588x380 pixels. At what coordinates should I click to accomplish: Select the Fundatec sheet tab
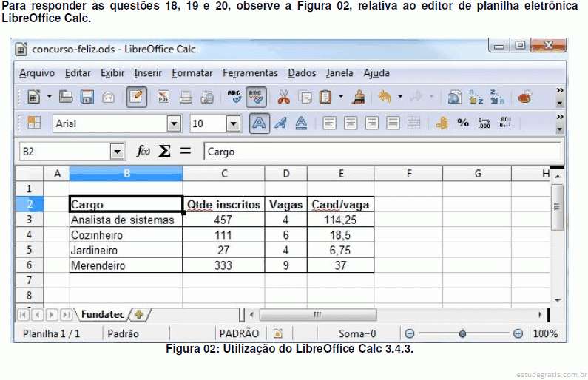tap(102, 314)
